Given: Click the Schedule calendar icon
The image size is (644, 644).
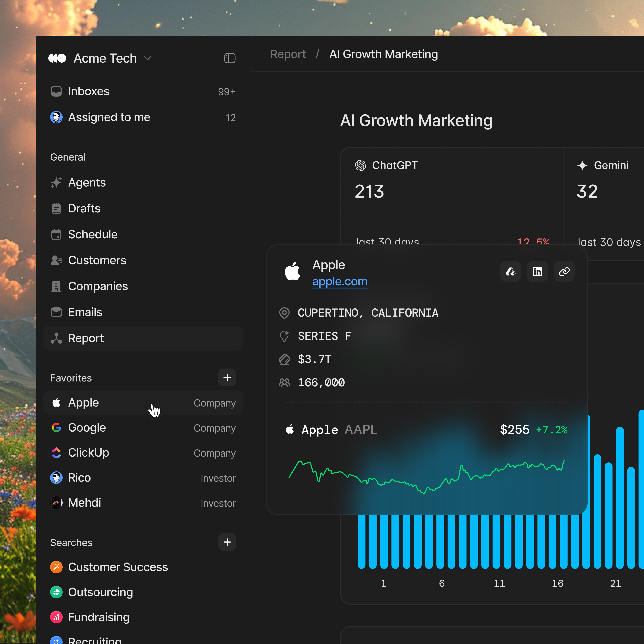Looking at the screenshot, I should (x=56, y=235).
